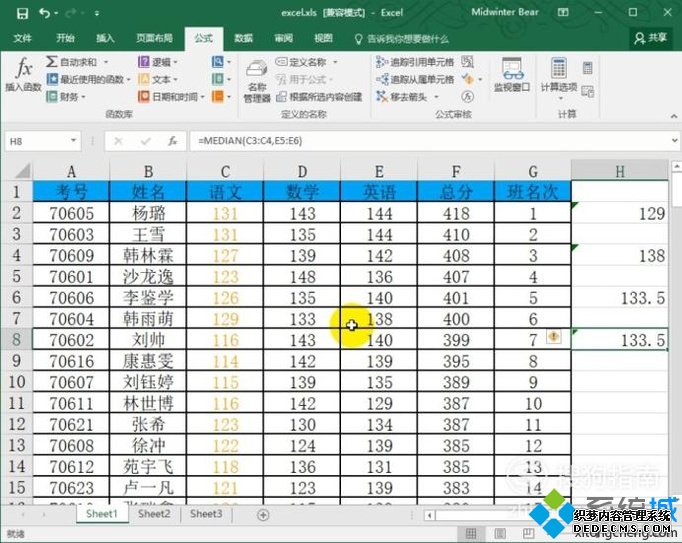
Task: Open the AutoSum dropdown arrow
Action: (x=106, y=62)
